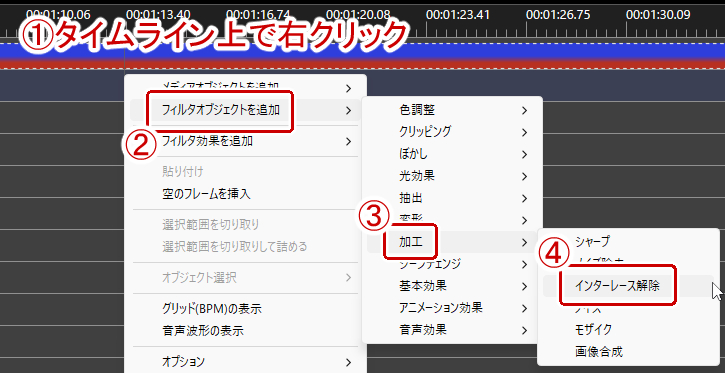Expand the 光効果 filter category
The image size is (725, 373).
click(x=452, y=176)
